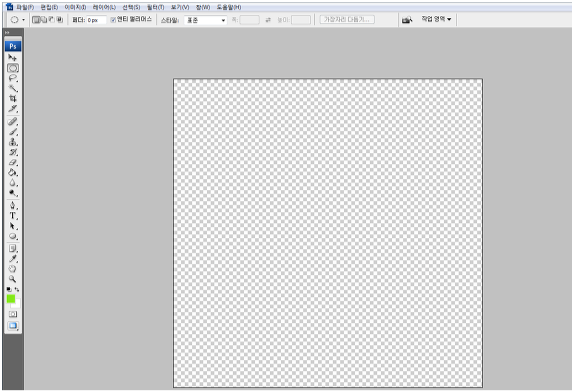Select the Slice tool

tap(13, 109)
